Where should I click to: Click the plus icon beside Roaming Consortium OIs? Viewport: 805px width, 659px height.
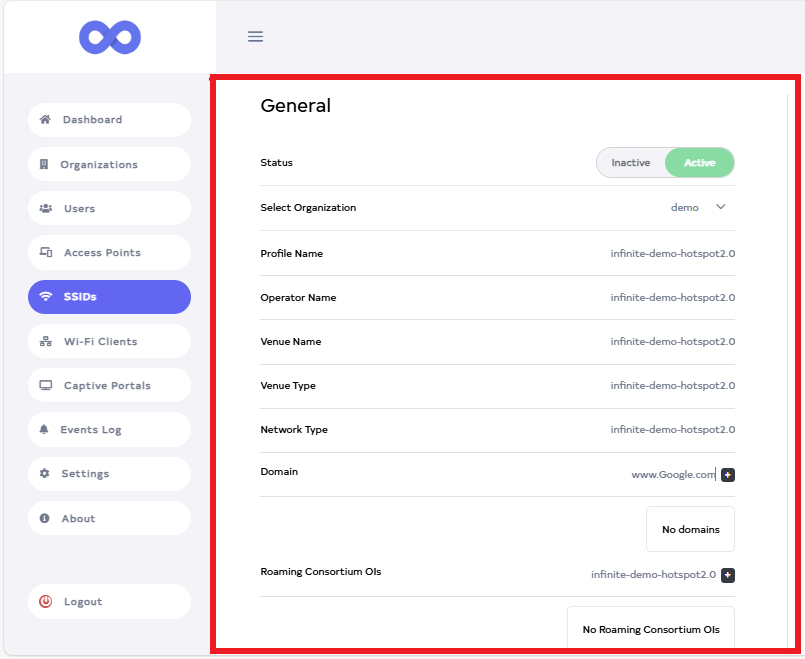coord(728,575)
